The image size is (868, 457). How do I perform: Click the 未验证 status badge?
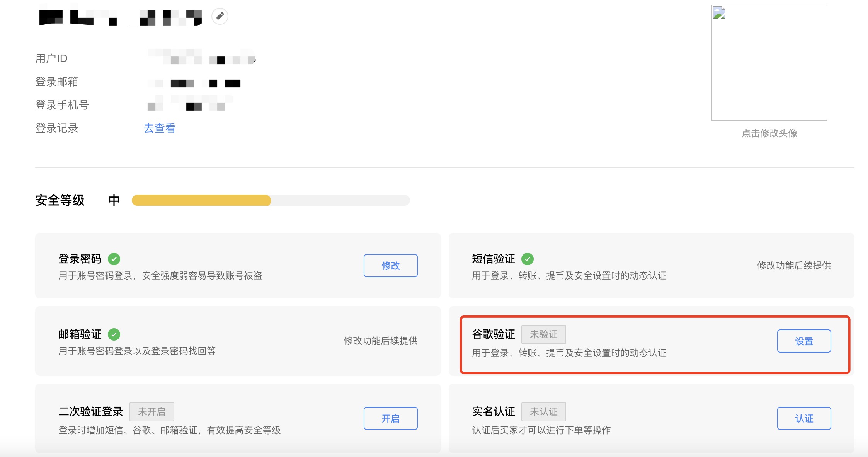(x=543, y=334)
